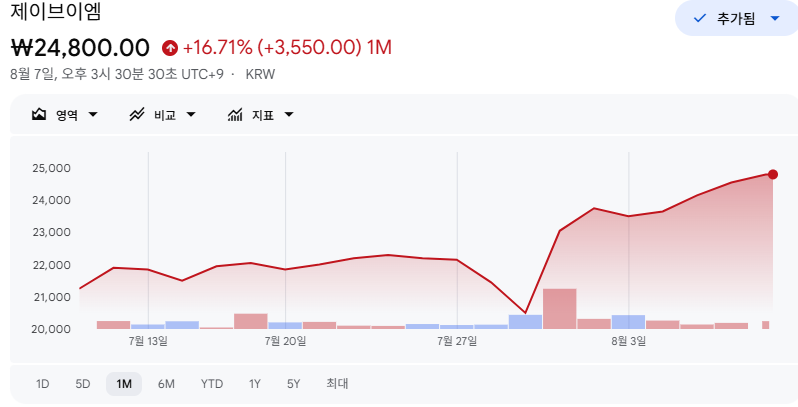The image size is (798, 407).
Task: Select the 1D time range tab
Action: [43, 384]
